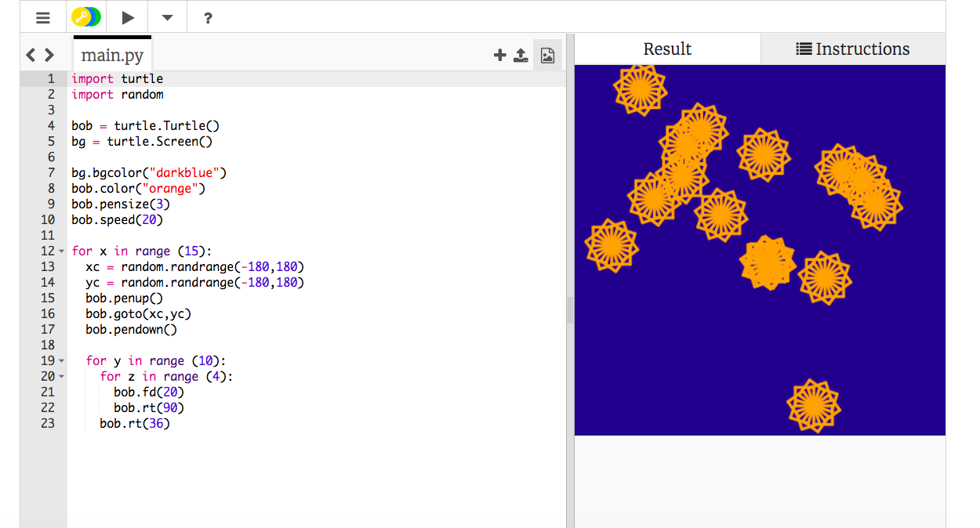Viewport: 980px width, 528px height.
Task: Go to next file with right chevron
Action: (49, 55)
